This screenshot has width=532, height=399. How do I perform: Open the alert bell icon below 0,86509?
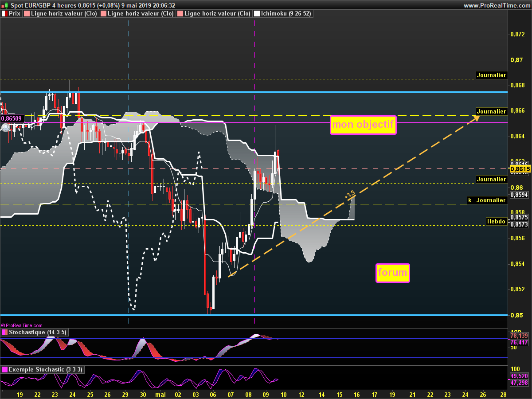point(5,128)
